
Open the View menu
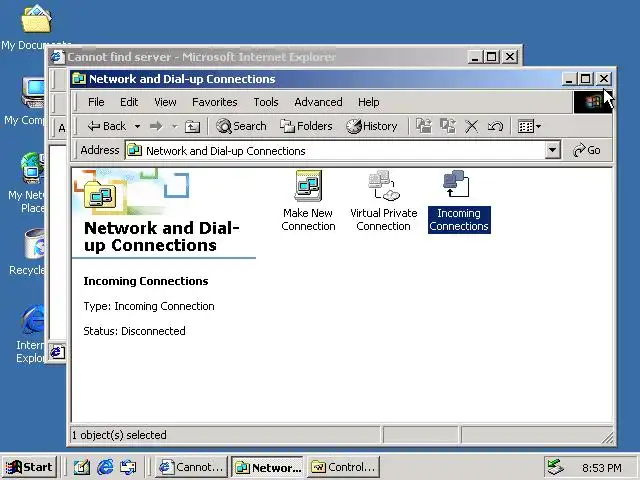click(165, 102)
